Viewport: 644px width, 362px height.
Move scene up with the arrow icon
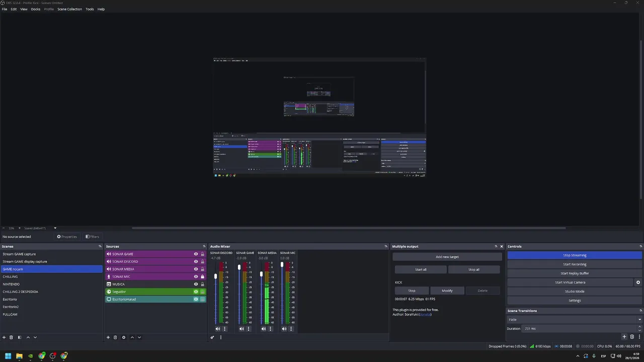click(x=28, y=337)
